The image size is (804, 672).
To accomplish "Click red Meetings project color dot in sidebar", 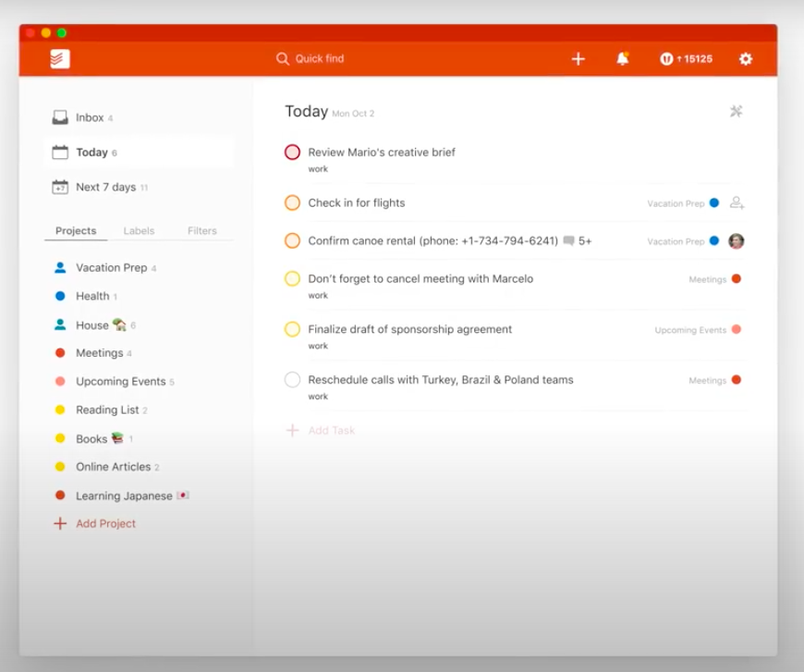I will pyautogui.click(x=60, y=353).
